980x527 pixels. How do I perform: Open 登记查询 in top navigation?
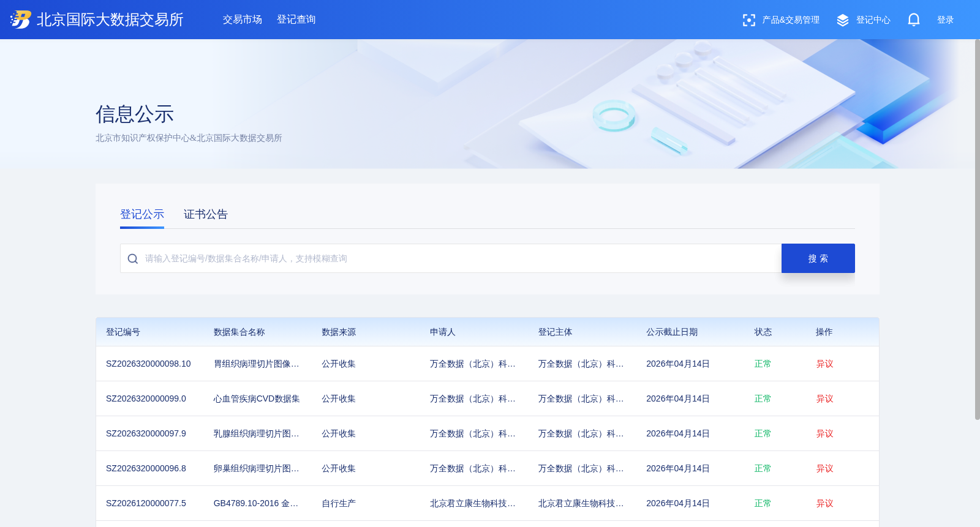point(296,20)
